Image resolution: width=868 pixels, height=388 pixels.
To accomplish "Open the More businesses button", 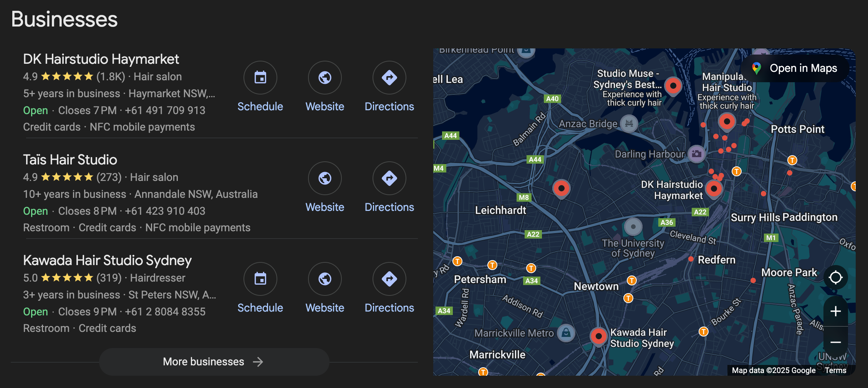I will click(x=214, y=361).
